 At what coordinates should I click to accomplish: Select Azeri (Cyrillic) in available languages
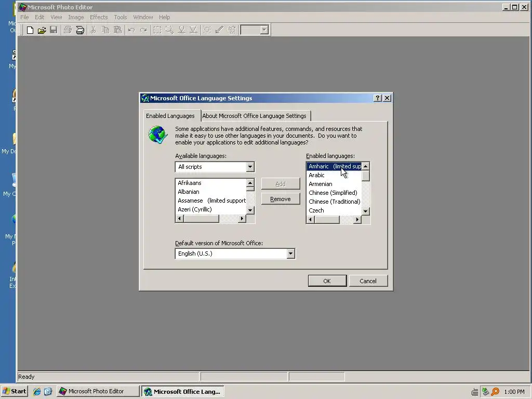coord(211,209)
